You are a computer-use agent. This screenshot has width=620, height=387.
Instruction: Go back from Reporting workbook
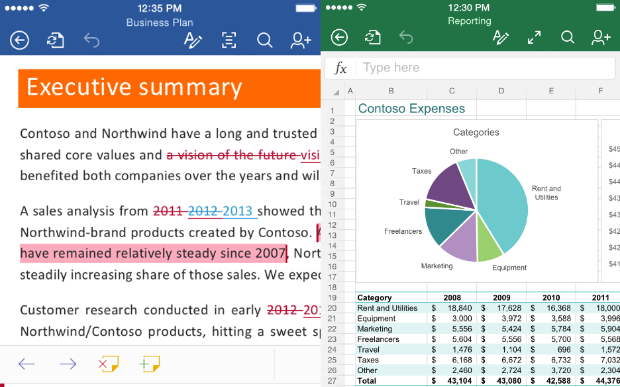[x=339, y=38]
